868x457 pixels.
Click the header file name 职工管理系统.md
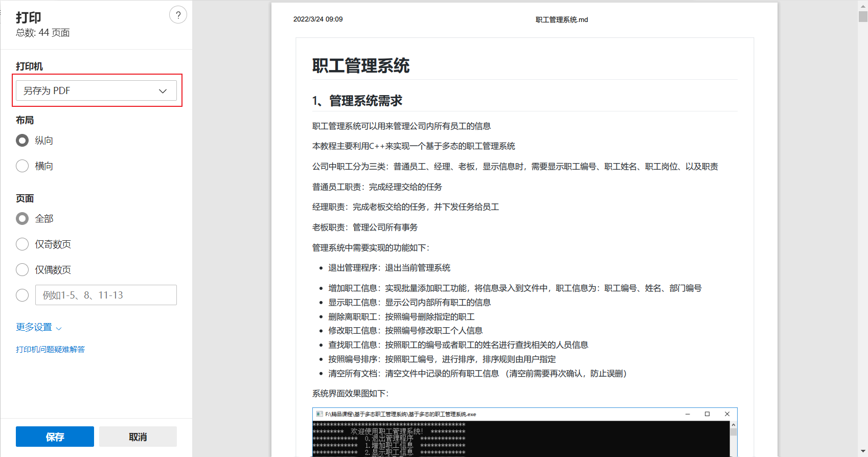[x=562, y=19]
